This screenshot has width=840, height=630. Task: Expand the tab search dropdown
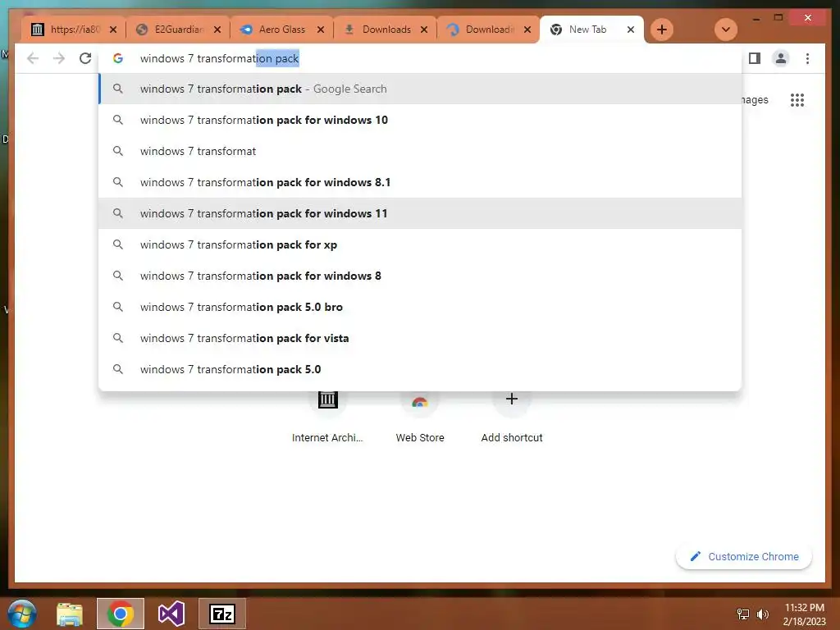coord(726,30)
